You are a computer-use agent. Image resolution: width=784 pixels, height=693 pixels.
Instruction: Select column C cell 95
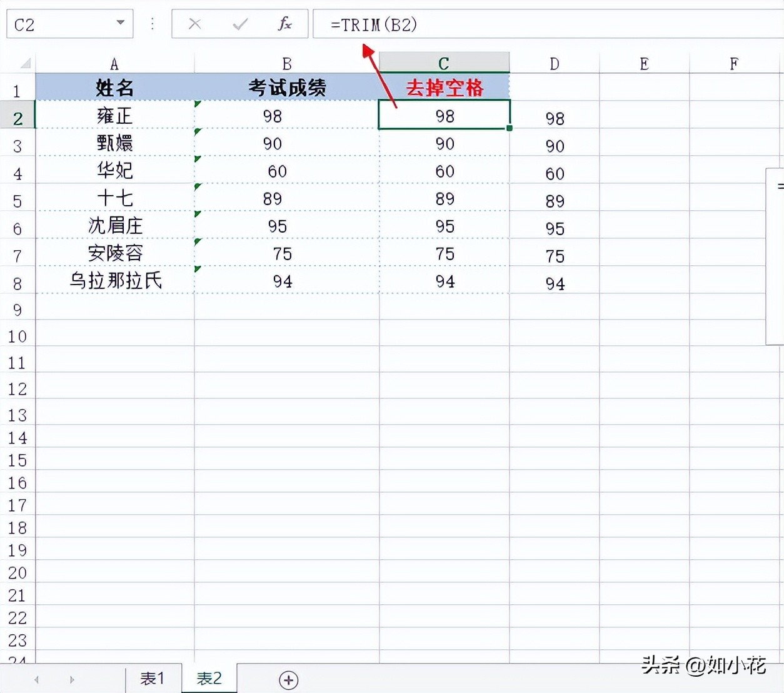[x=445, y=226]
